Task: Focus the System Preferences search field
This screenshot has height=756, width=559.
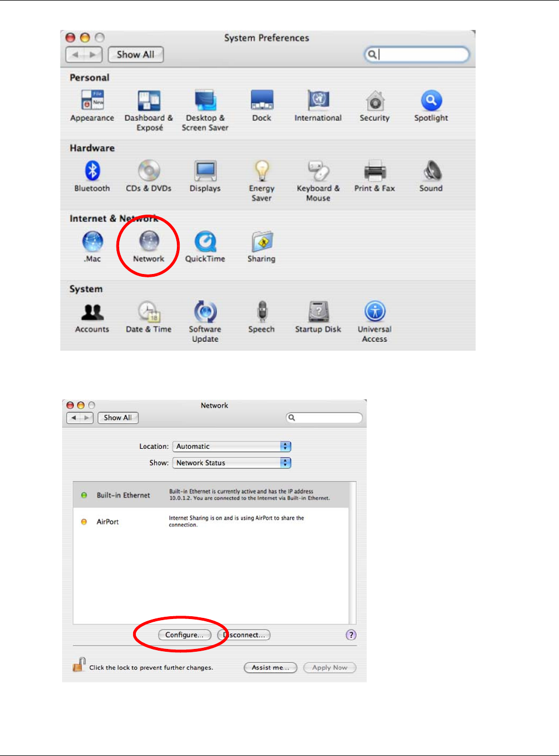Action: pyautogui.click(x=416, y=54)
